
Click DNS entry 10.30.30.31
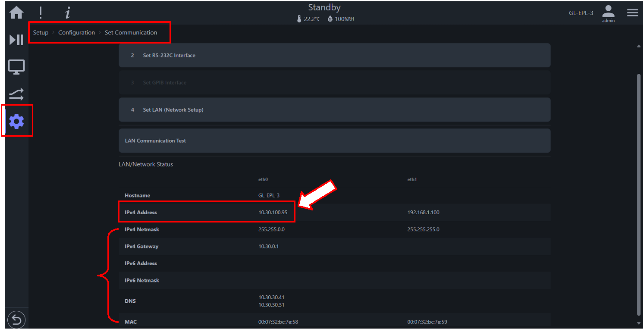coord(271,305)
